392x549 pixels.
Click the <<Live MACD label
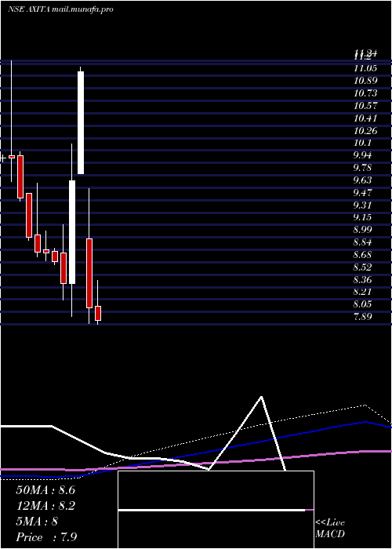pos(330,529)
